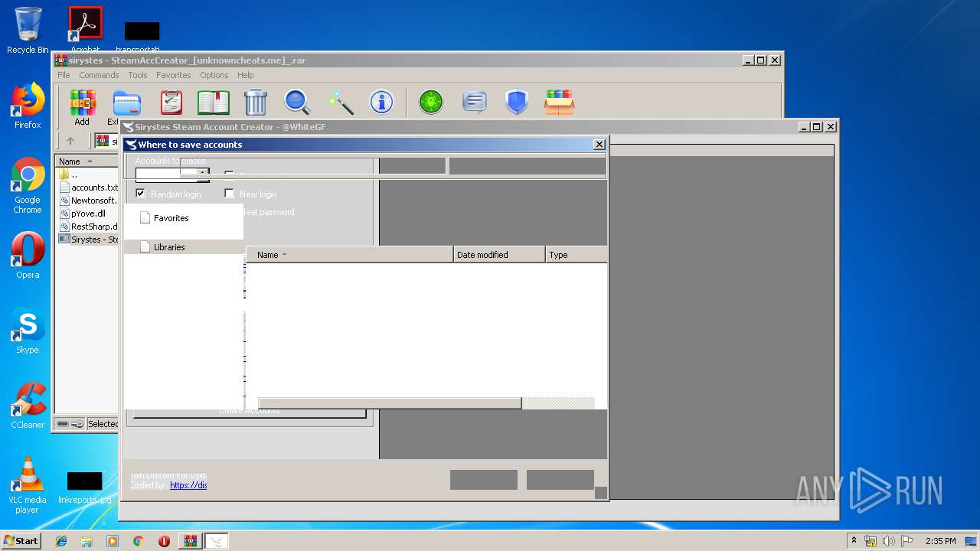The width and height of the screenshot is (980, 551).
Task: Select RestSharp file in WinRAR list
Action: point(88,227)
